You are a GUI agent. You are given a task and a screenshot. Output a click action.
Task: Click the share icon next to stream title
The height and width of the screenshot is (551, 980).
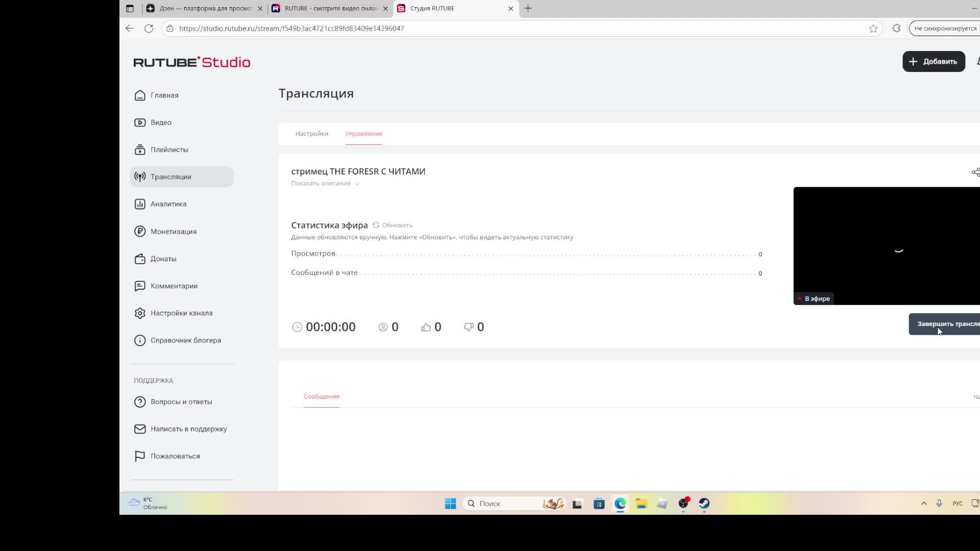pos(975,172)
